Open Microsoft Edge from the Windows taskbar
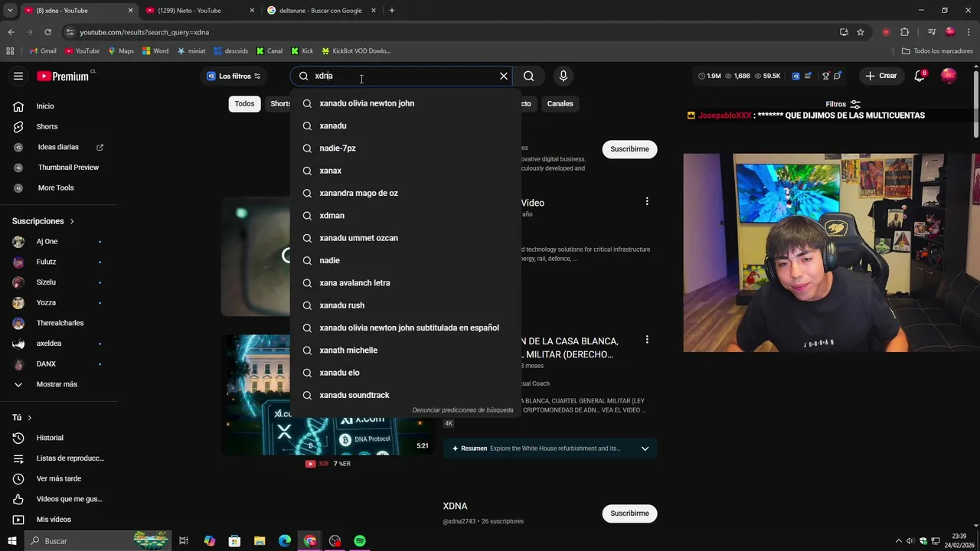 click(x=285, y=541)
